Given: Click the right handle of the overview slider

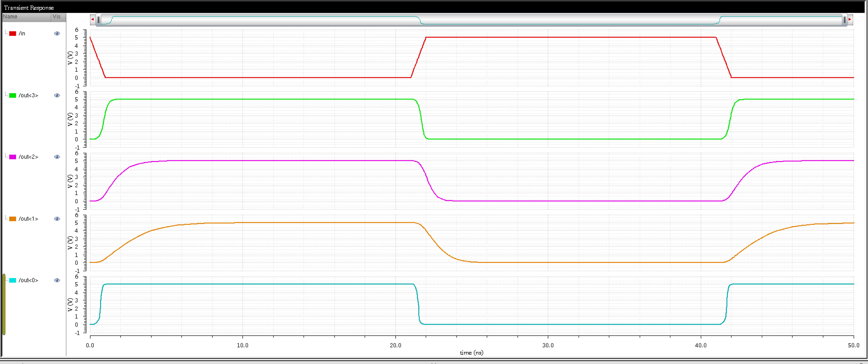Looking at the screenshot, I should coord(844,20).
